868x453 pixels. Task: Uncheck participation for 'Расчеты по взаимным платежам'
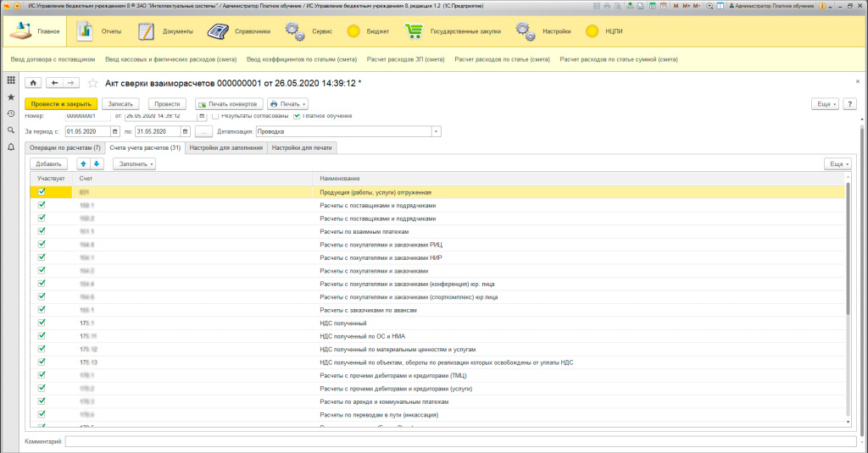point(42,231)
